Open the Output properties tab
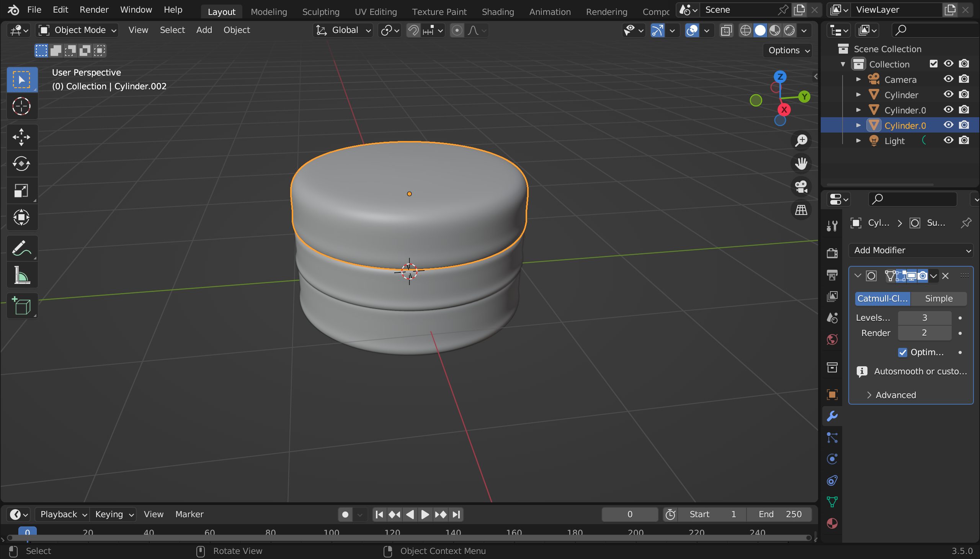Screen dimensions: 980x559 pyautogui.click(x=832, y=274)
